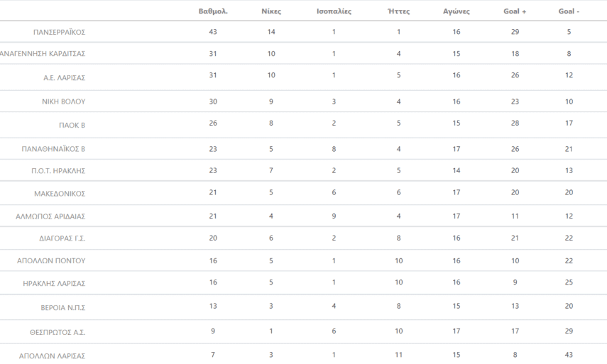Click the ΑΛΜΩΠΟΣ ΑΡΙΔΑΙΑΣ team name
The height and width of the screenshot is (364, 607).
[x=50, y=216]
